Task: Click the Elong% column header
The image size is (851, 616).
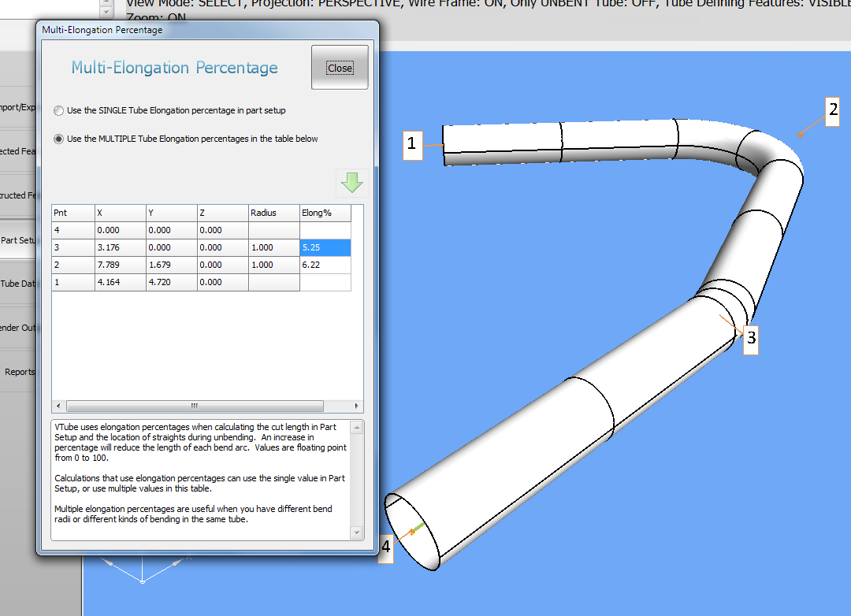Action: tap(325, 213)
